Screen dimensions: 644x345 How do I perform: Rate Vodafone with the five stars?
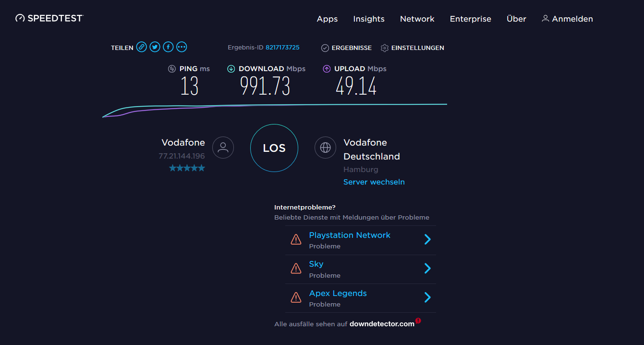(187, 168)
